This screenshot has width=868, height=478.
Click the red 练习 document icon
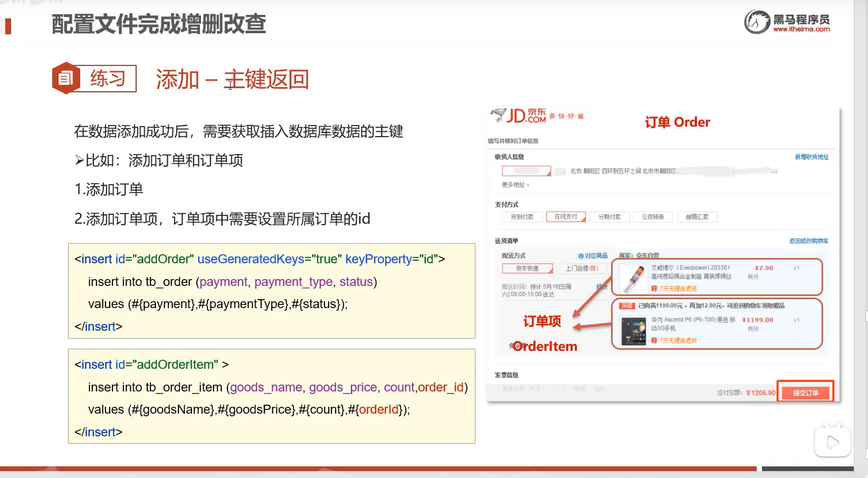click(66, 79)
